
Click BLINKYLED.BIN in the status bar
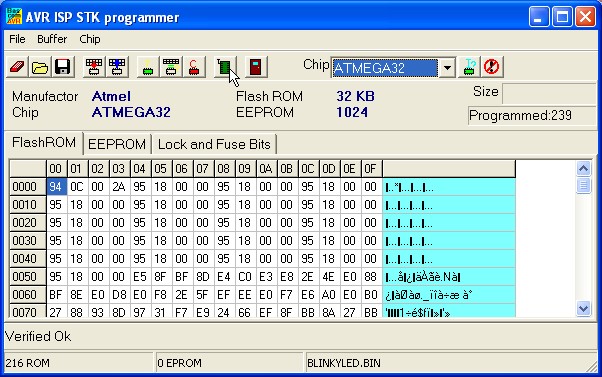[x=344, y=363]
